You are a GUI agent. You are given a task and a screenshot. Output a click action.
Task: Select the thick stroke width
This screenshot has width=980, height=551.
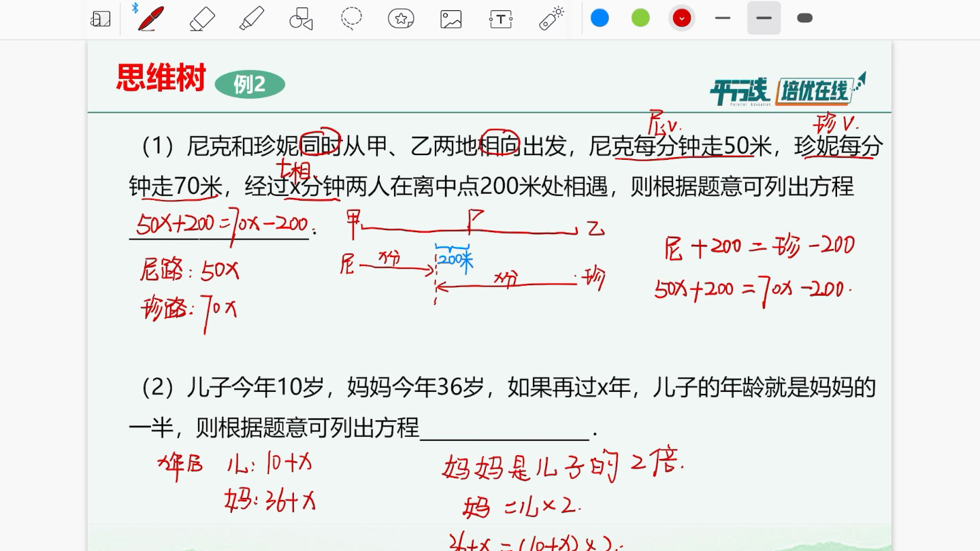click(x=804, y=18)
